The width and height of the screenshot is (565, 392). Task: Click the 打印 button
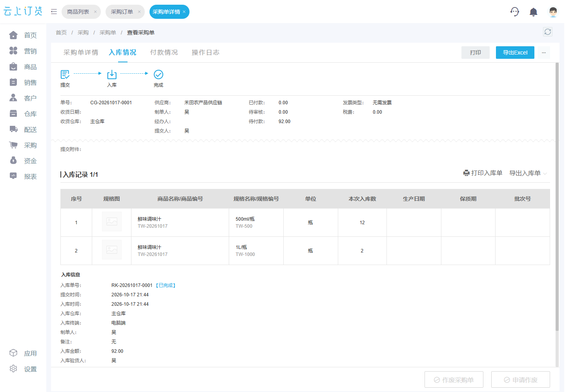point(476,53)
